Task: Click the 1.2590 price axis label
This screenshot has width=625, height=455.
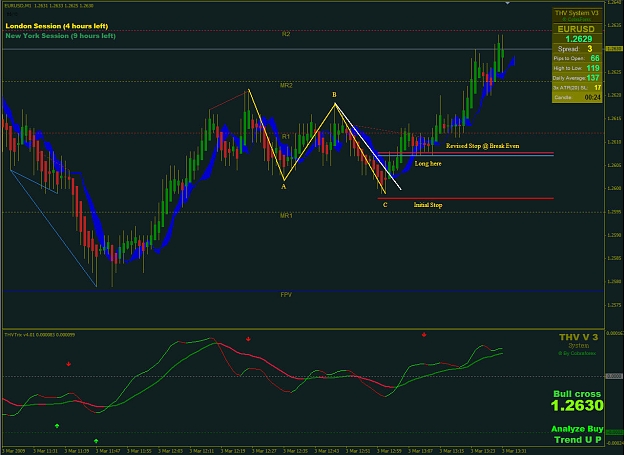Action: (614, 235)
